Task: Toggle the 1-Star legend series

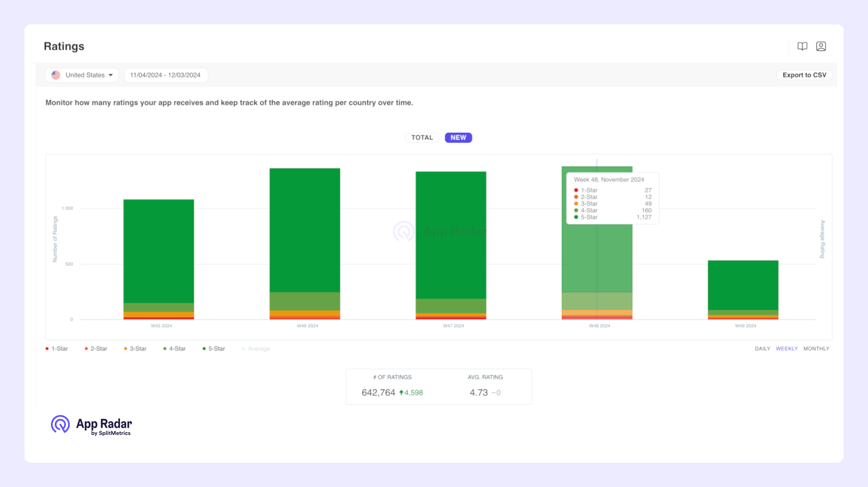Action: click(57, 349)
